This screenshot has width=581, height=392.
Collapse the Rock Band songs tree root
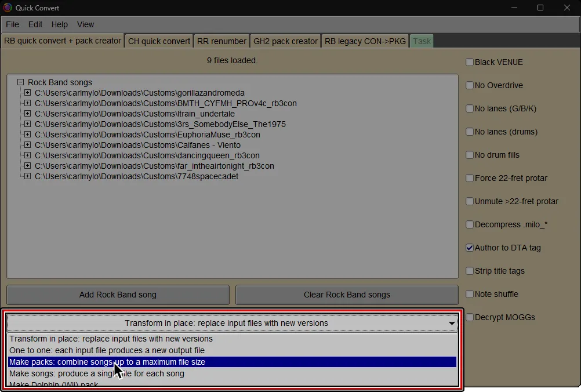pos(20,82)
